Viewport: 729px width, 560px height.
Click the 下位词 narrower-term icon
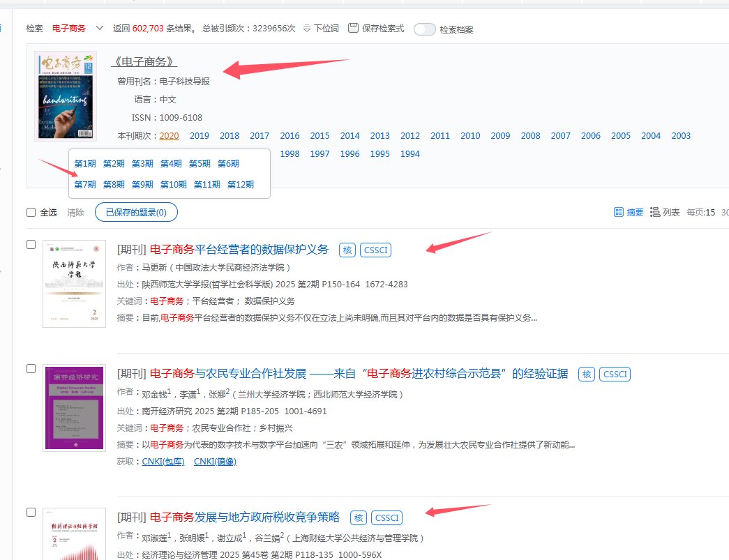pos(307,29)
